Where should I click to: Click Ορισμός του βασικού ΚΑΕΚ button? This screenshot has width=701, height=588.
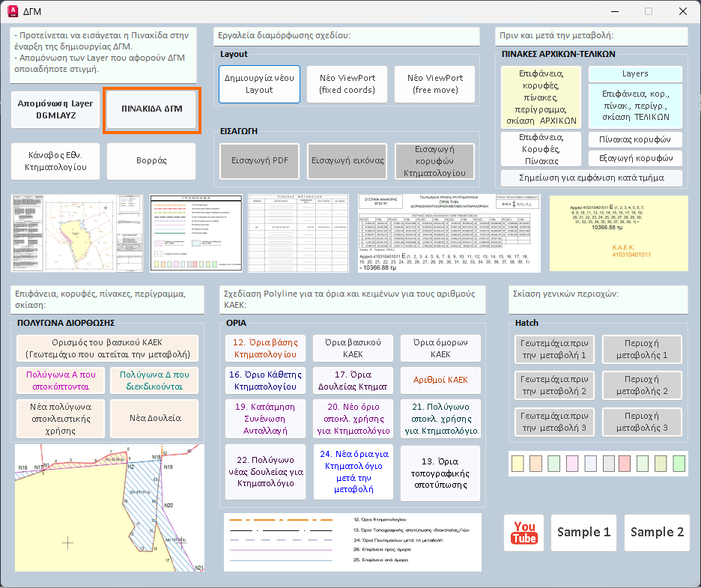(107, 349)
